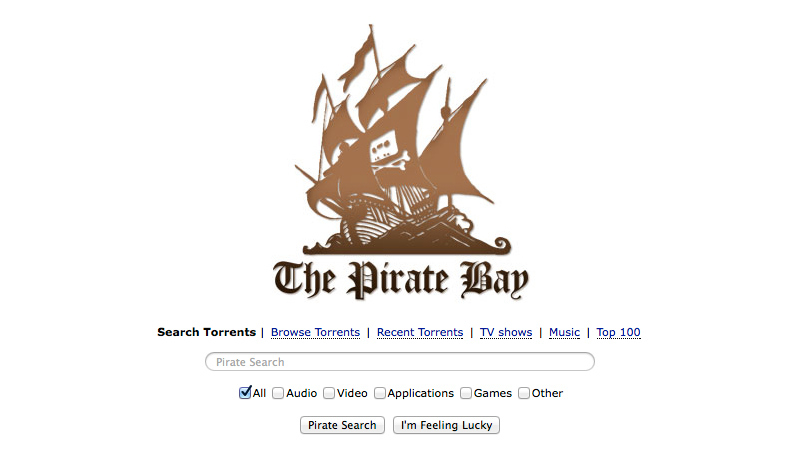
Task: Select the Games checkbox
Action: 466,393
